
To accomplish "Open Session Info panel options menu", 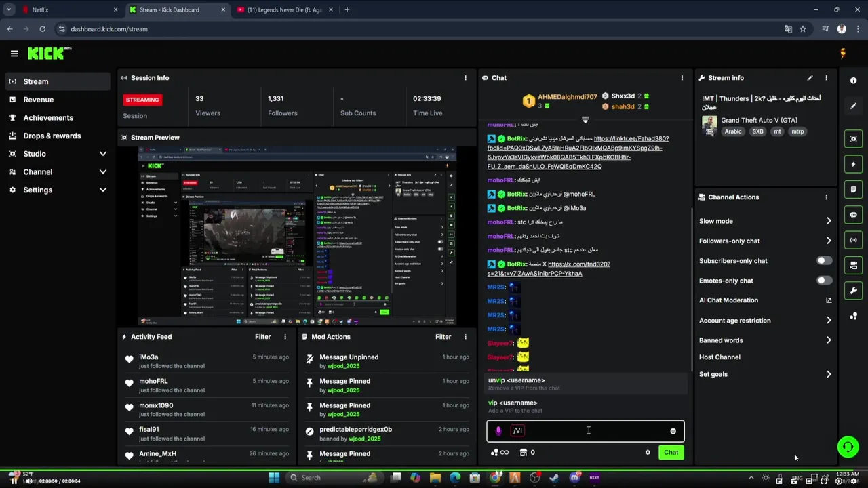I will tap(465, 78).
